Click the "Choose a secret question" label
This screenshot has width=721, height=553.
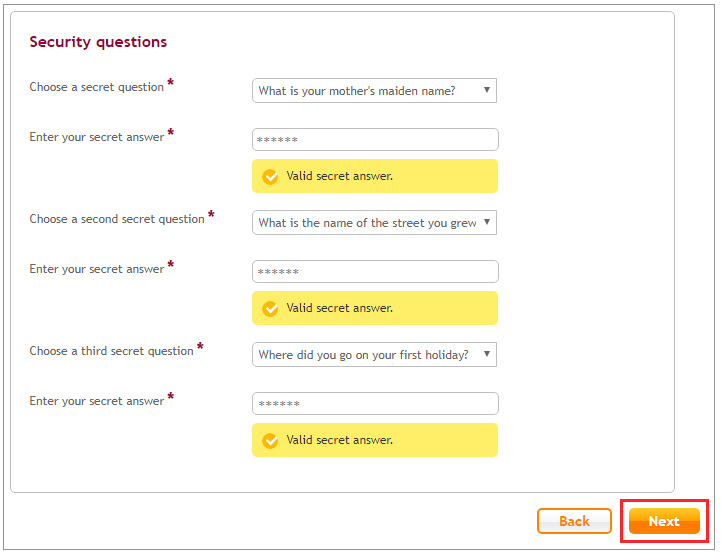97,87
